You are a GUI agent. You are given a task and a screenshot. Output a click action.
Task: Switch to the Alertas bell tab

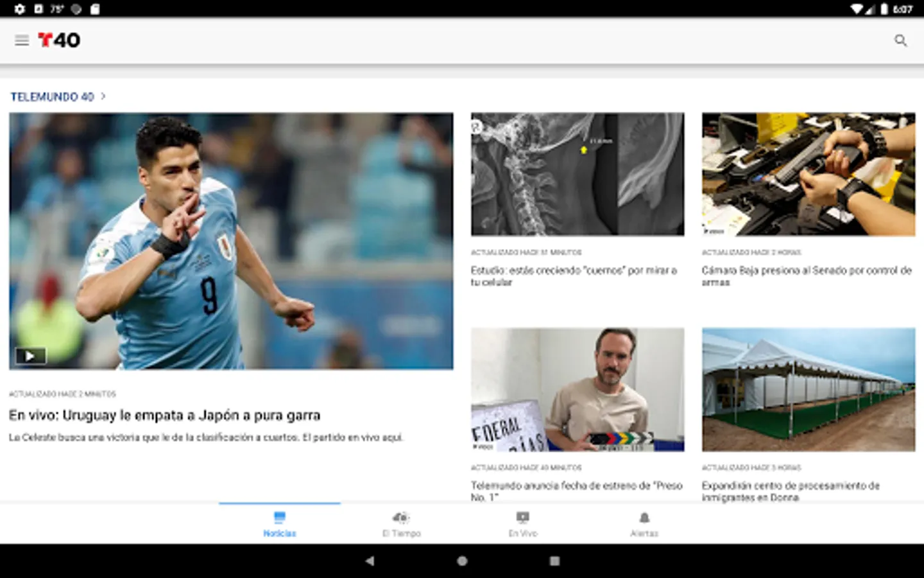(644, 524)
